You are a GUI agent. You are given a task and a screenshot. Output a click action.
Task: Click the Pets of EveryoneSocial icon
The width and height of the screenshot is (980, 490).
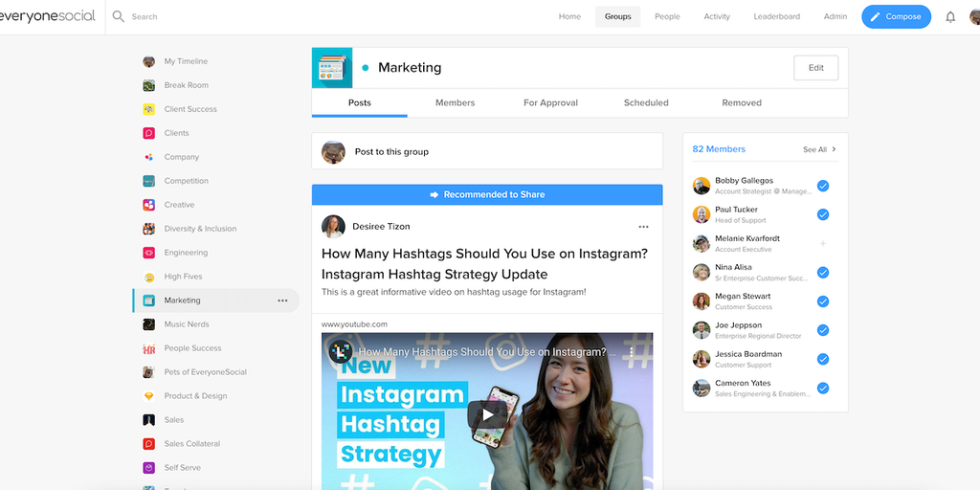[148, 372]
